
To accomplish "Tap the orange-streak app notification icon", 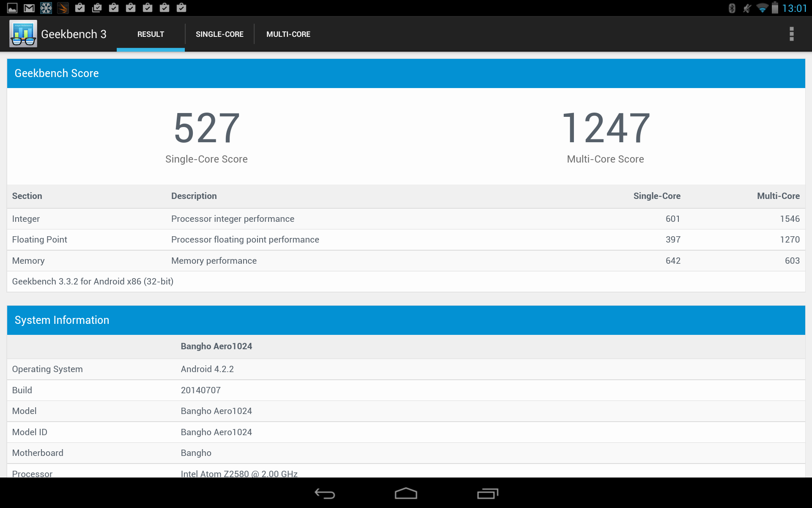I will click(63, 8).
